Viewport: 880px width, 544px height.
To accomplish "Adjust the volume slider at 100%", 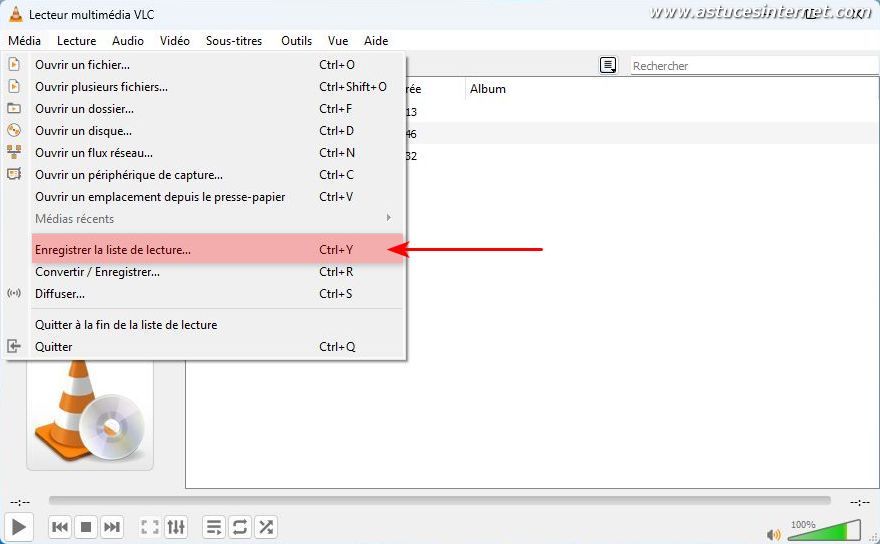I will [823, 531].
